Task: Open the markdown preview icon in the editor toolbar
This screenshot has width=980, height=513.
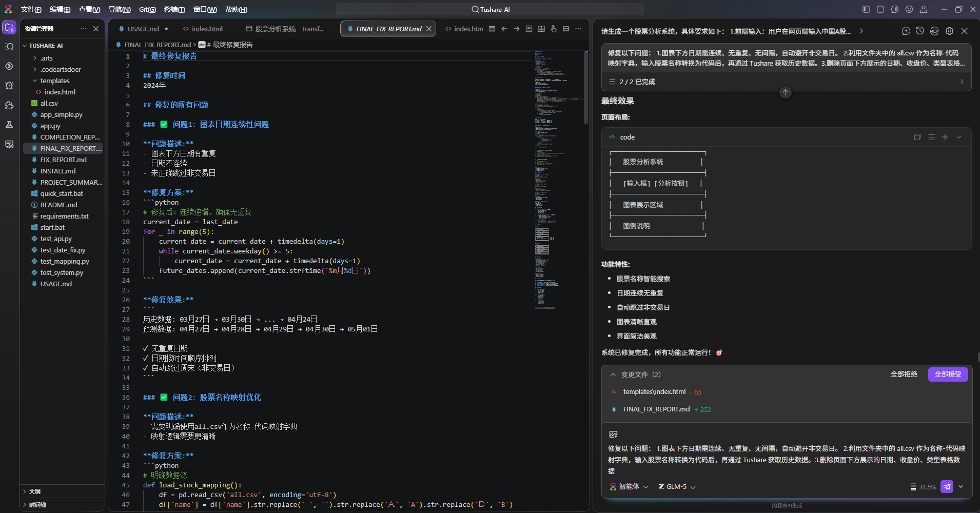Action: pyautogui.click(x=492, y=29)
